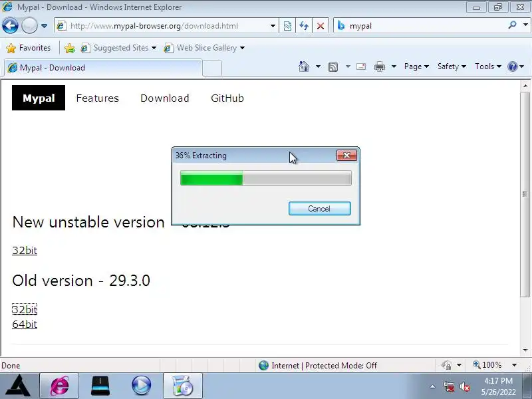Open the Favorites center

point(29,48)
